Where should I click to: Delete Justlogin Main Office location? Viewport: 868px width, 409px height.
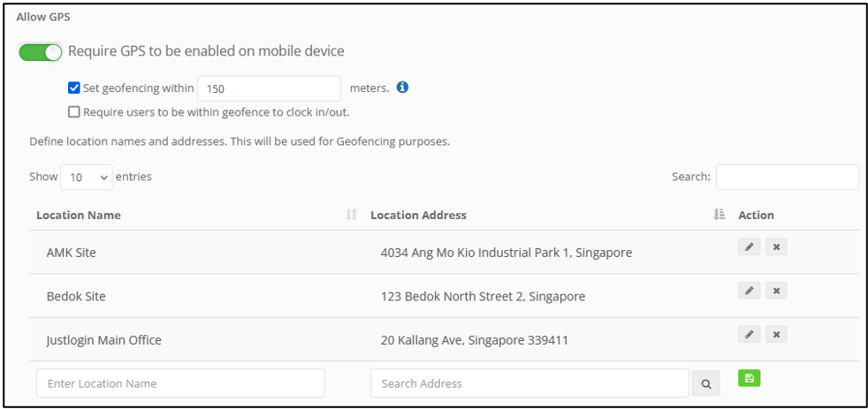click(776, 334)
